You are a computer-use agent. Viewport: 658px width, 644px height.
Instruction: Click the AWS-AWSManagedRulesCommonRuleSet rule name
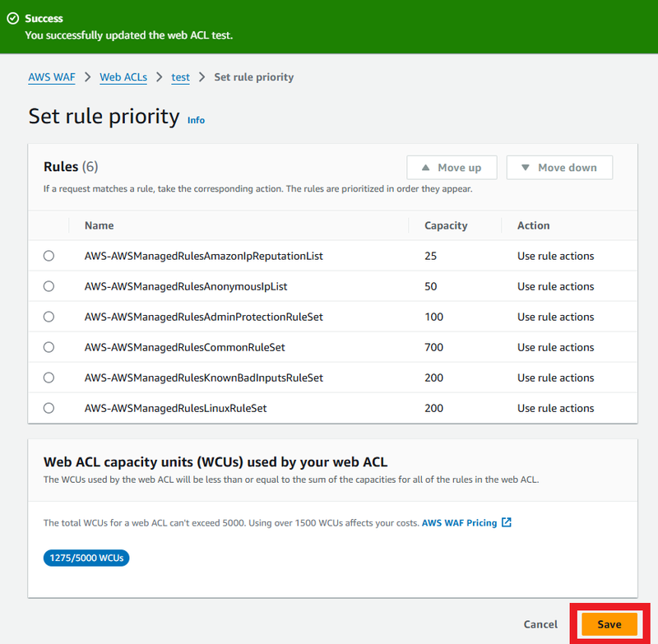click(x=184, y=347)
